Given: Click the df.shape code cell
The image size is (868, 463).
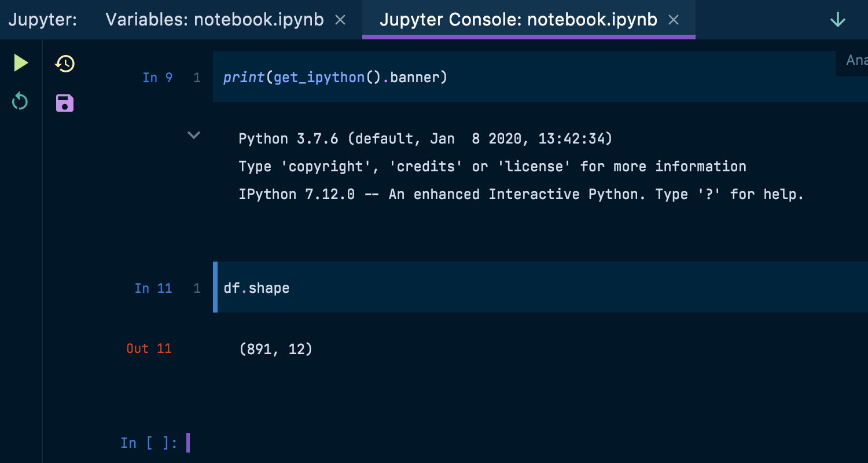Looking at the screenshot, I should coord(540,287).
